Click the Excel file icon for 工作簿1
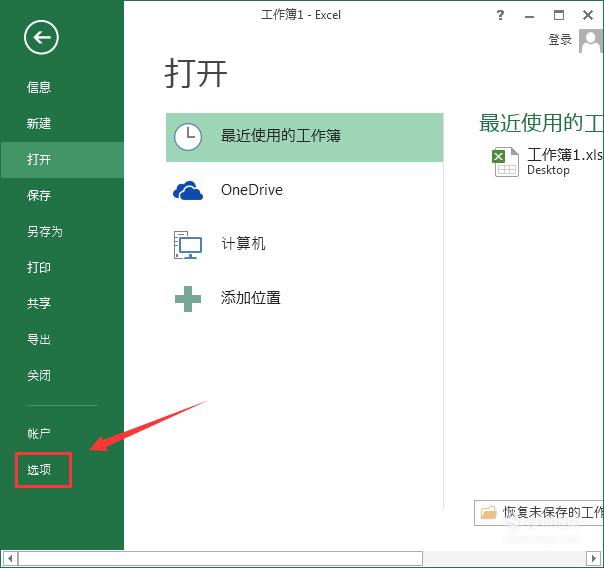The image size is (604, 568). (505, 162)
